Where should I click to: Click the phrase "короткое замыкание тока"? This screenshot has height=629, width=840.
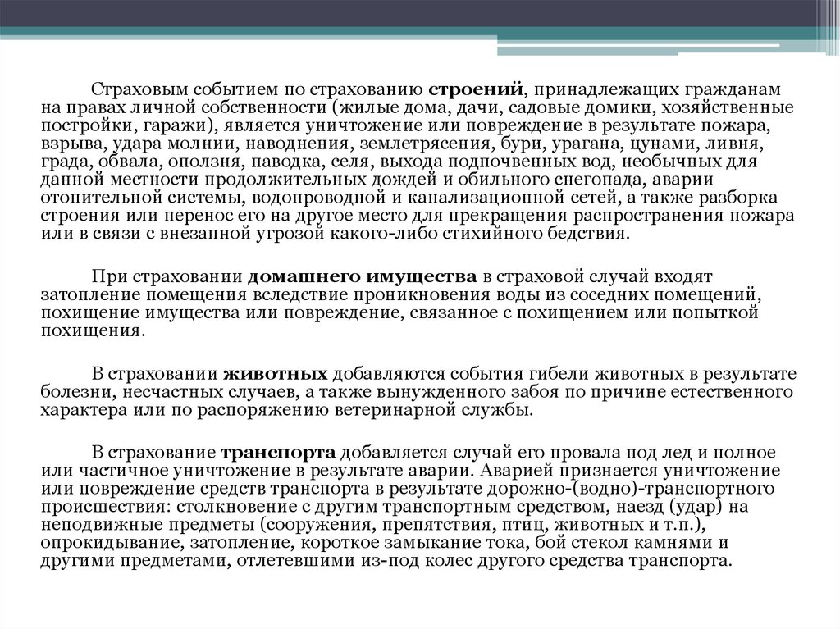point(415,543)
